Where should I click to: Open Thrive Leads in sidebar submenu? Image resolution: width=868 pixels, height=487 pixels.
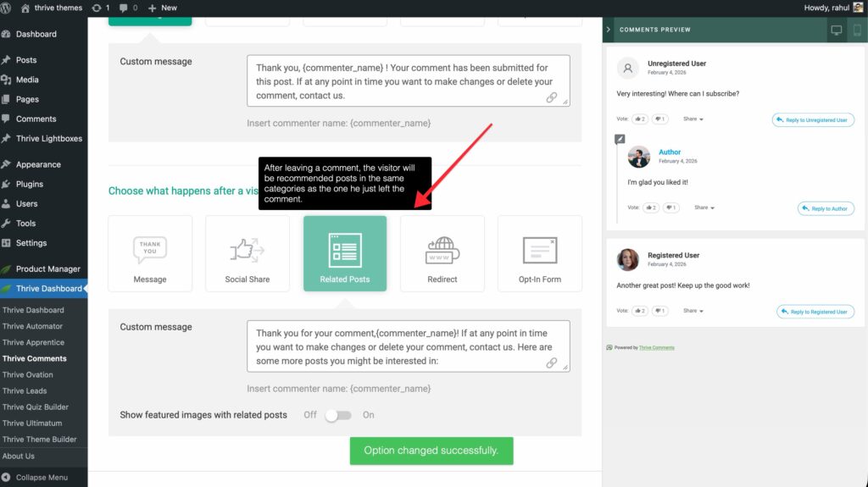[x=25, y=390]
